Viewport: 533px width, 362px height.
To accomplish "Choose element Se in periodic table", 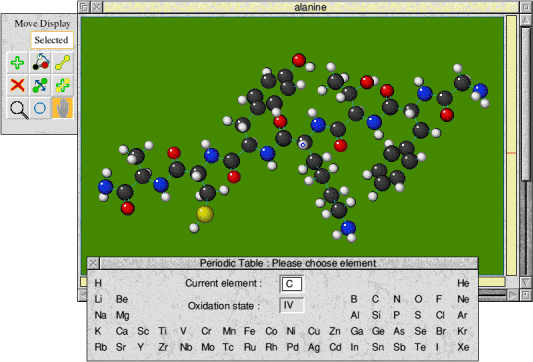I will (420, 331).
